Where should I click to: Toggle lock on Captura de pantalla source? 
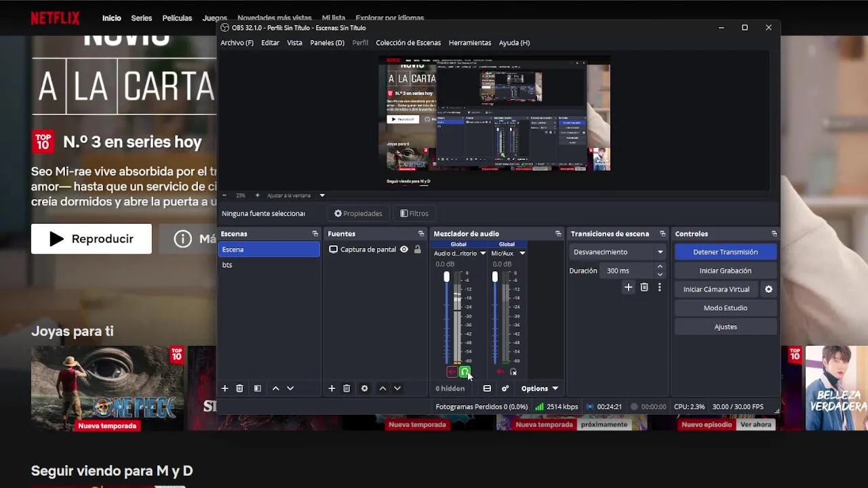point(417,249)
